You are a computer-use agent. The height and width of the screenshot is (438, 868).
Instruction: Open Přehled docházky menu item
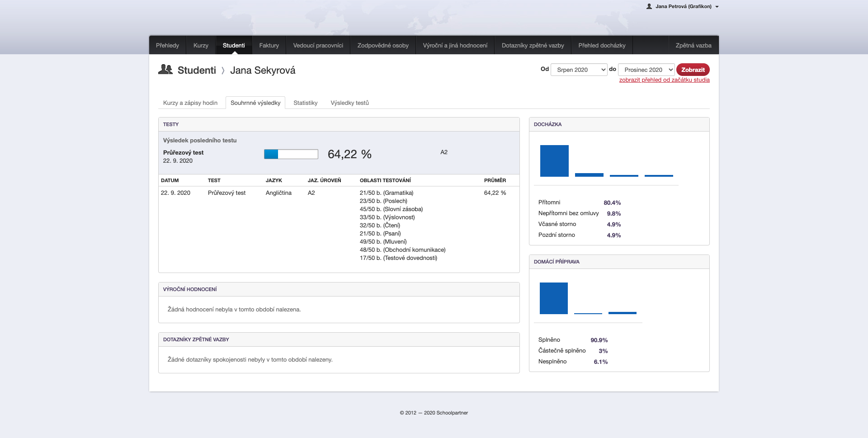click(x=602, y=45)
